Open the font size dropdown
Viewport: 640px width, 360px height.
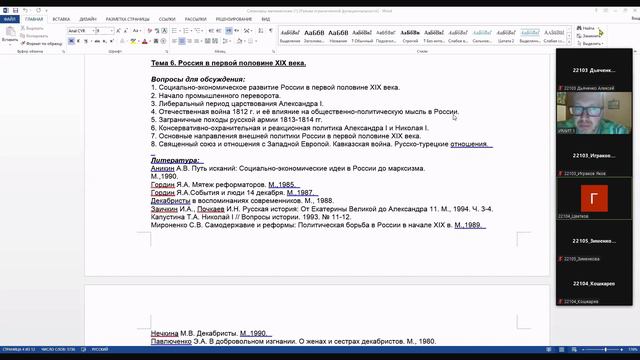point(111,31)
